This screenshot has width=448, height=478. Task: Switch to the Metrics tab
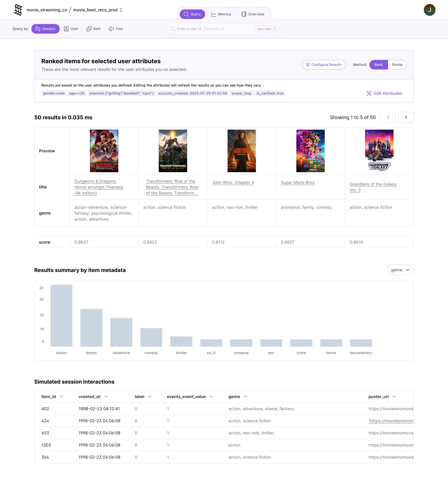point(221,14)
